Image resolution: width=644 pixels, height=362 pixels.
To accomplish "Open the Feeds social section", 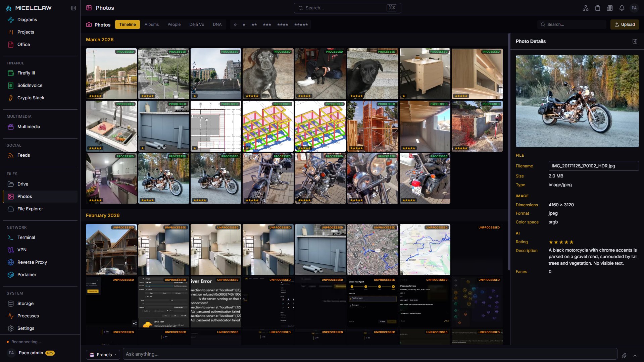I will pos(23,155).
